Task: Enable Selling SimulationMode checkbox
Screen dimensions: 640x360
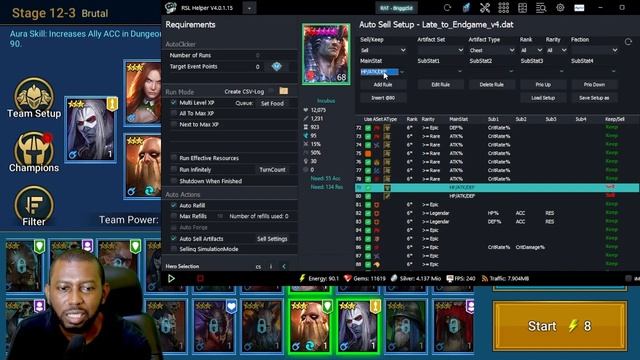Action: click(174, 249)
